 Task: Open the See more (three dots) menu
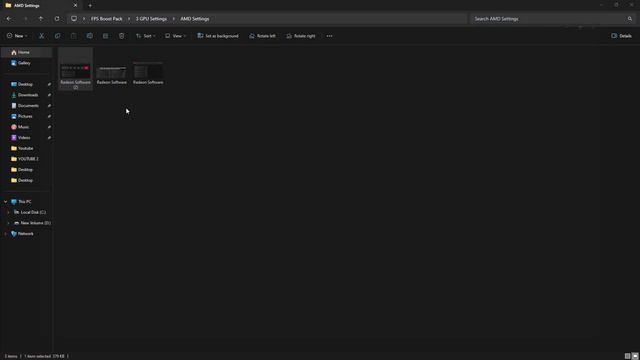point(329,36)
